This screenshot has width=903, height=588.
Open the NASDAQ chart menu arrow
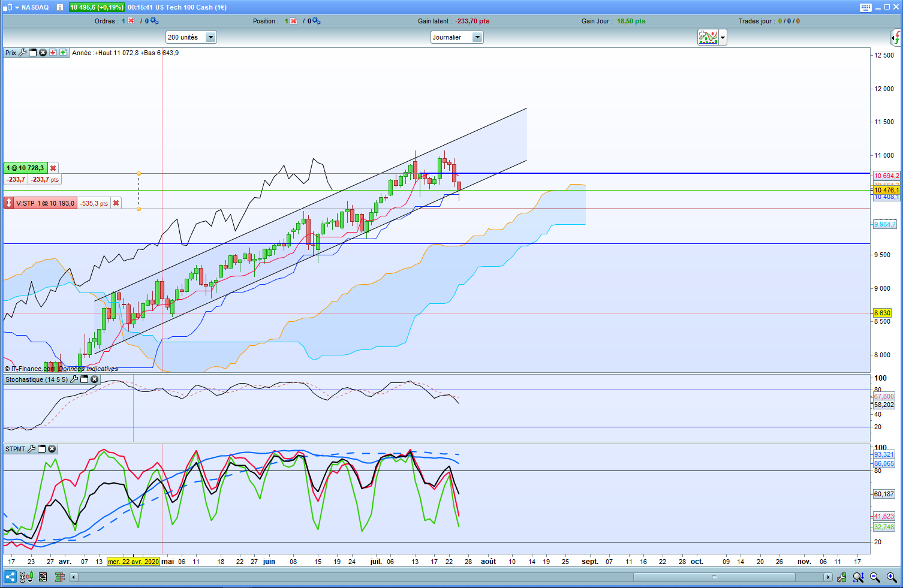pos(16,7)
